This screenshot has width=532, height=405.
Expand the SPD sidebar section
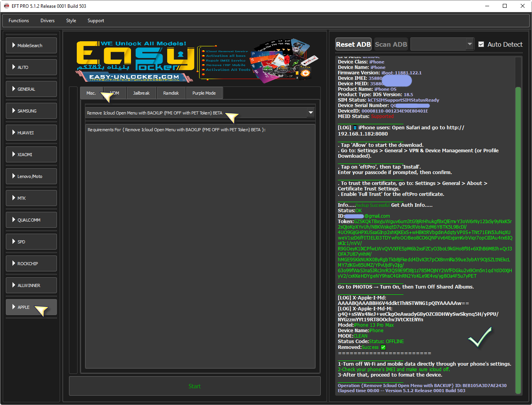point(32,242)
